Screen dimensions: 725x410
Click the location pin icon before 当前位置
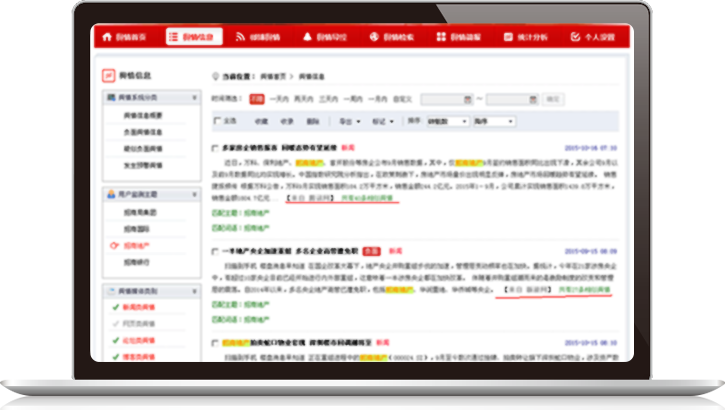[215, 77]
